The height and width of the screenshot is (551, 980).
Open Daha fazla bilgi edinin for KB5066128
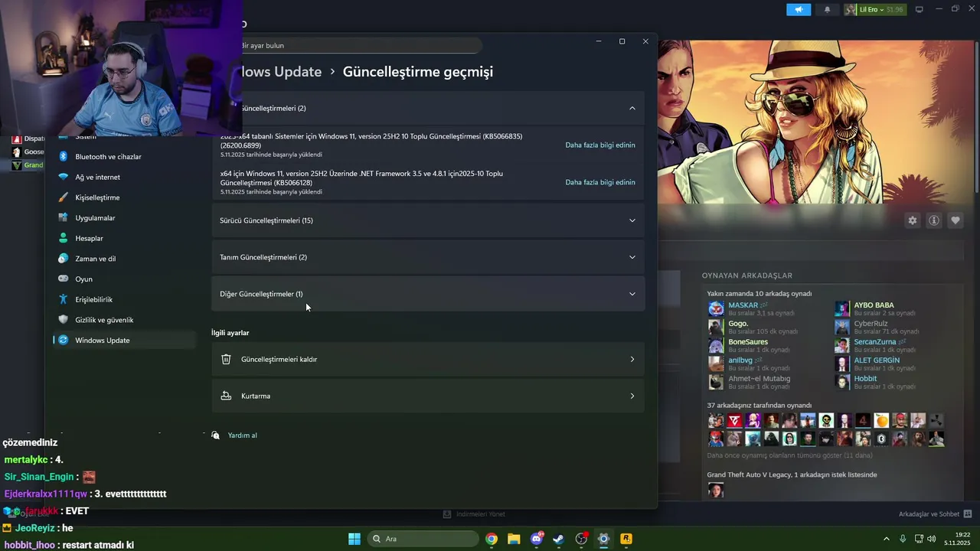(x=600, y=182)
